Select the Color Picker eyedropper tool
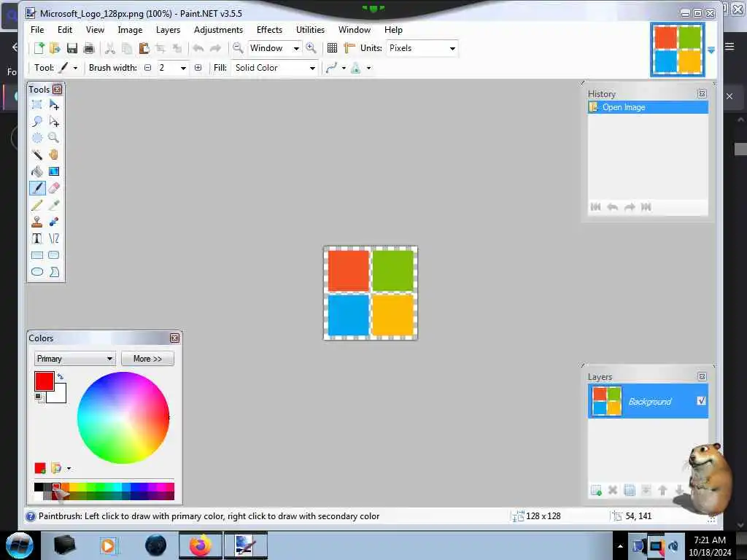This screenshot has width=747, height=560. click(54, 205)
